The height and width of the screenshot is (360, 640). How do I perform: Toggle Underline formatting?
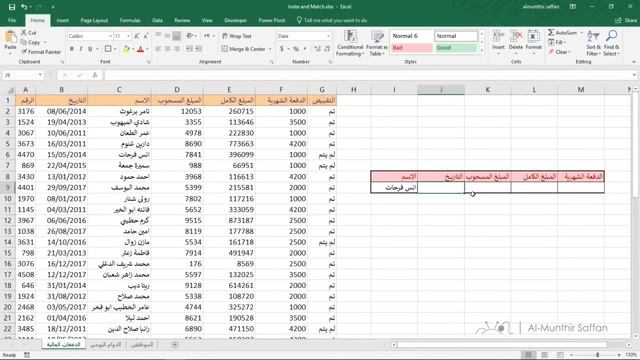pyautogui.click(x=90, y=49)
